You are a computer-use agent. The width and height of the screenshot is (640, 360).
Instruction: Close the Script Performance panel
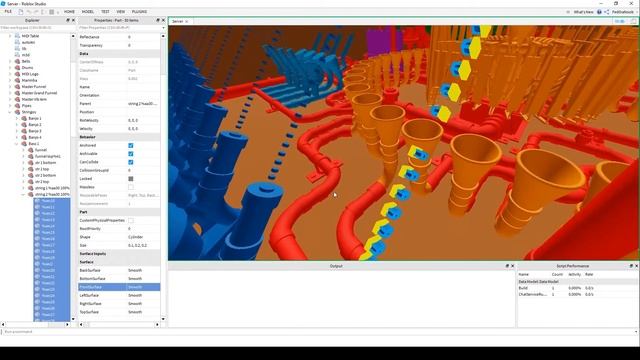click(x=636, y=266)
